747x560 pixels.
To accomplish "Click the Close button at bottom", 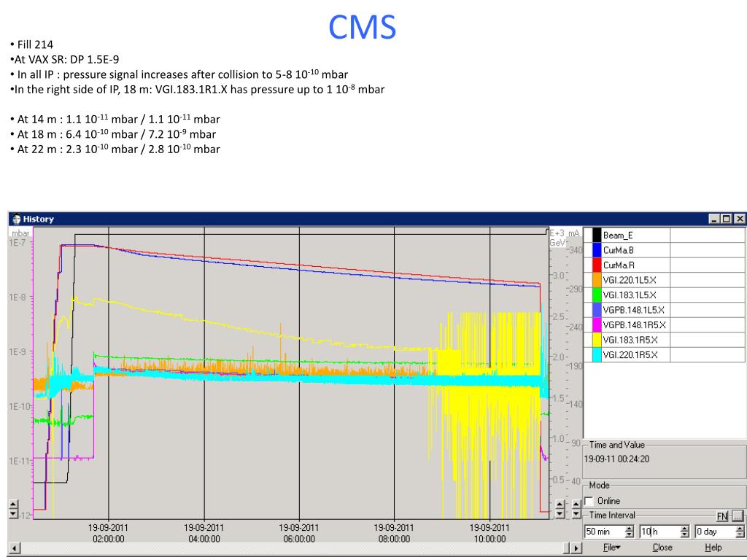I will [x=662, y=548].
